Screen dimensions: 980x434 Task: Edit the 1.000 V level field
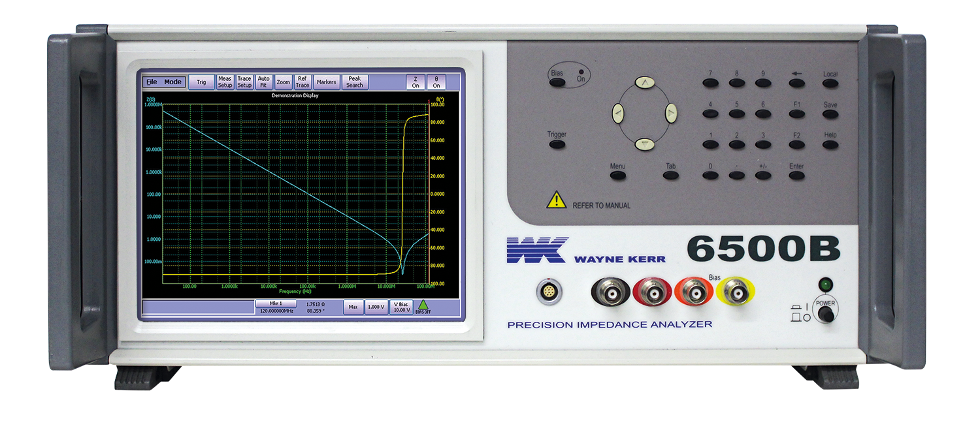tap(376, 307)
